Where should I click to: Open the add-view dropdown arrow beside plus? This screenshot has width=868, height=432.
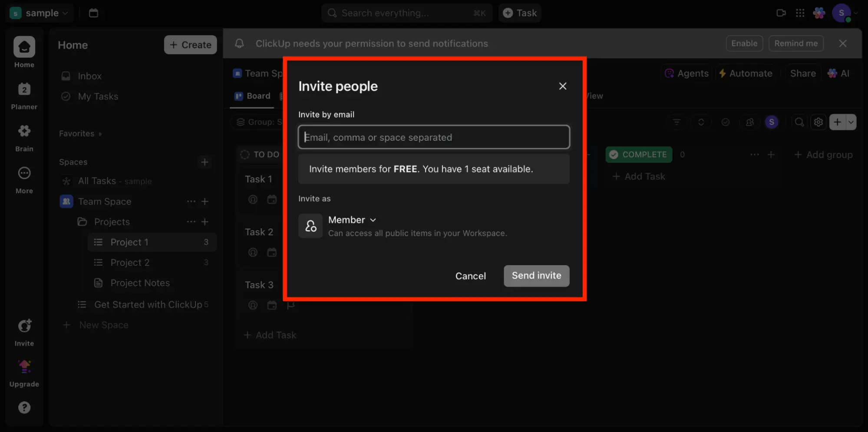pyautogui.click(x=851, y=122)
